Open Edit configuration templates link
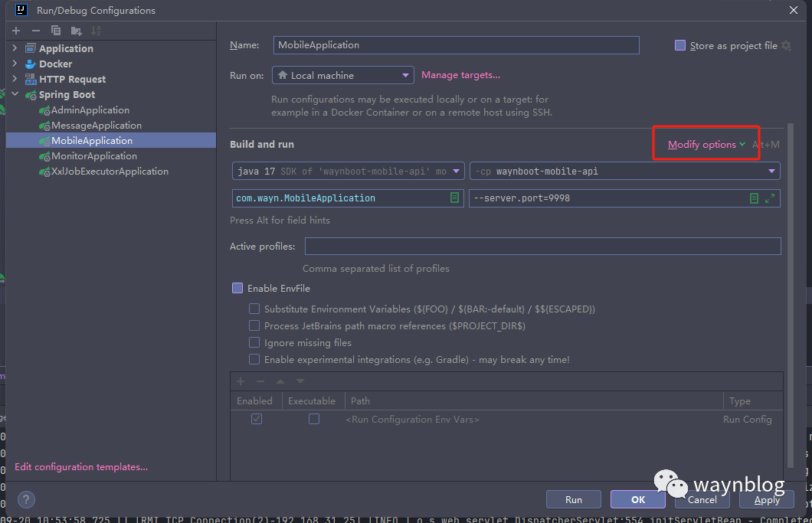812x523 pixels. 81,466
